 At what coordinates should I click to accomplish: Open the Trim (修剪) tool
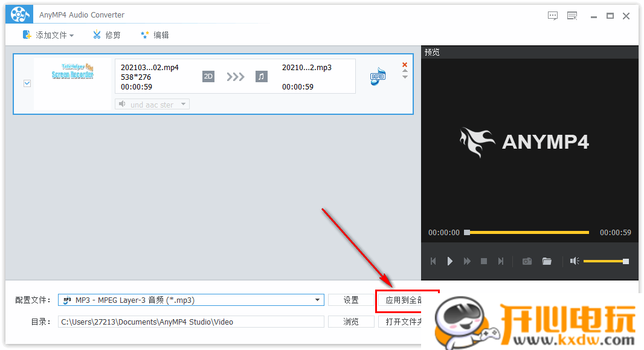106,35
